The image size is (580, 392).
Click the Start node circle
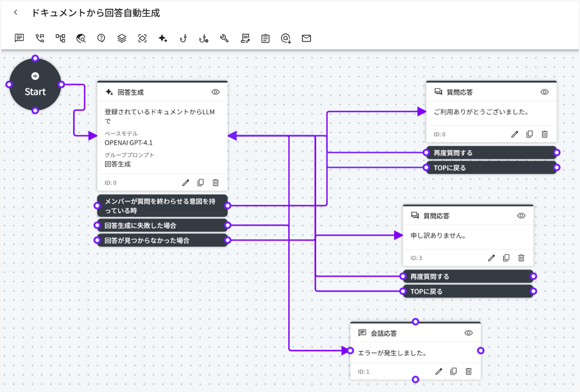coord(35,85)
